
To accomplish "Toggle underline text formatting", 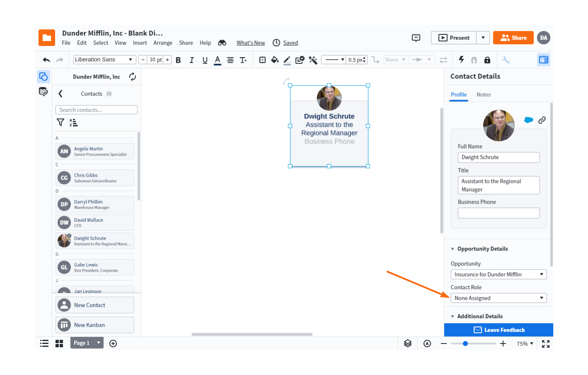I will (205, 60).
